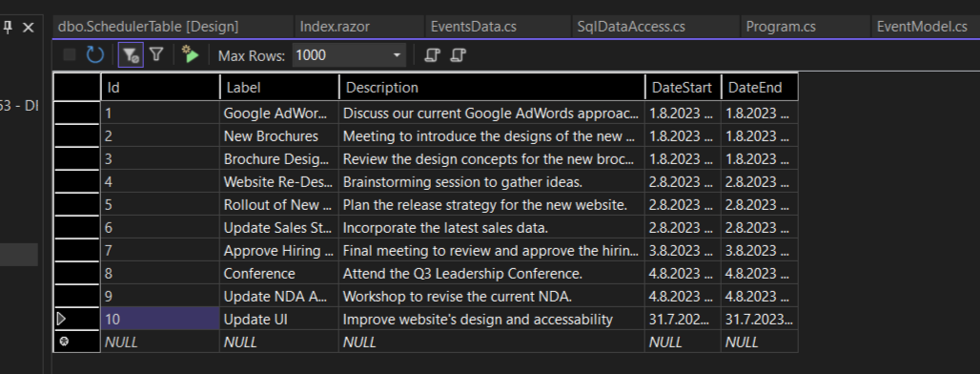Viewport: 980px width, 374px height.
Task: Click the Label cell 'Brochure Desig...'
Action: tap(279, 159)
